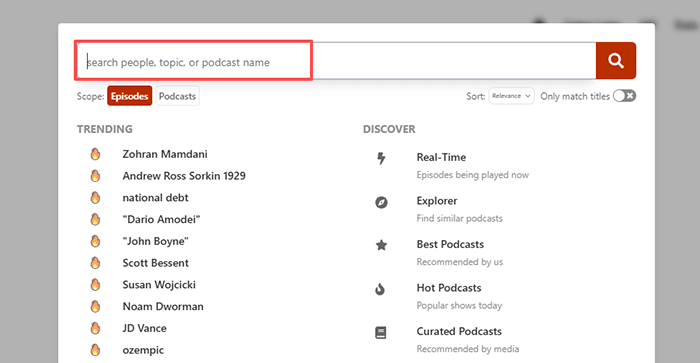700x363 pixels.
Task: Click the Curated Podcasts book icon
Action: point(381,333)
